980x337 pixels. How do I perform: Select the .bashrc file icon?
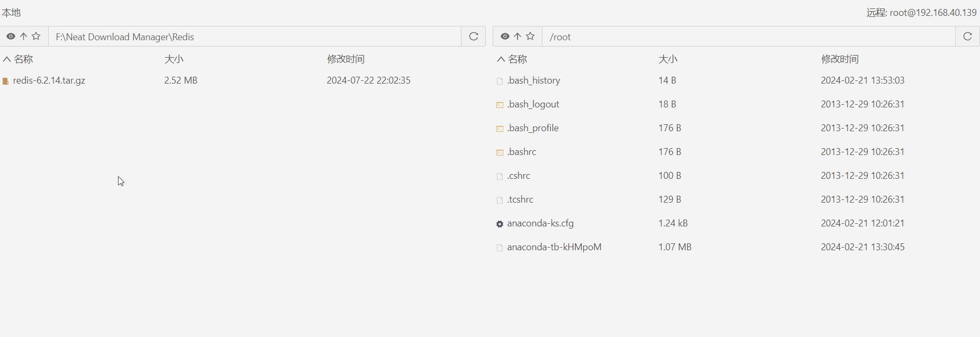pyautogui.click(x=500, y=152)
